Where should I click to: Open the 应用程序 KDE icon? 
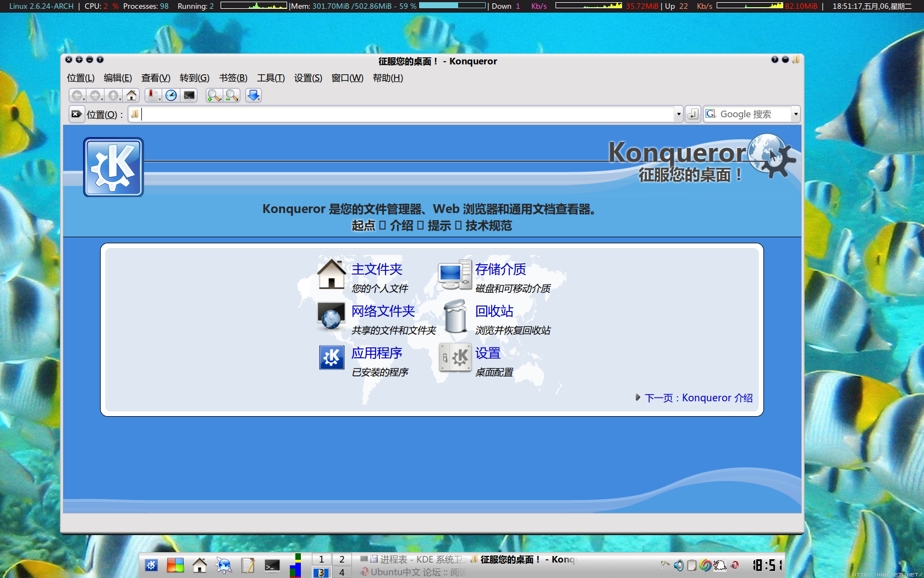coord(332,358)
